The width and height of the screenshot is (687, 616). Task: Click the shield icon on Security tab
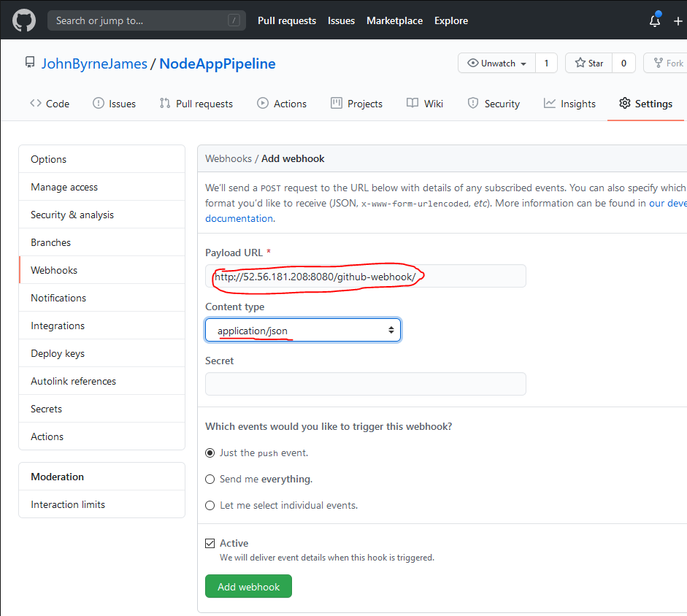(x=473, y=103)
